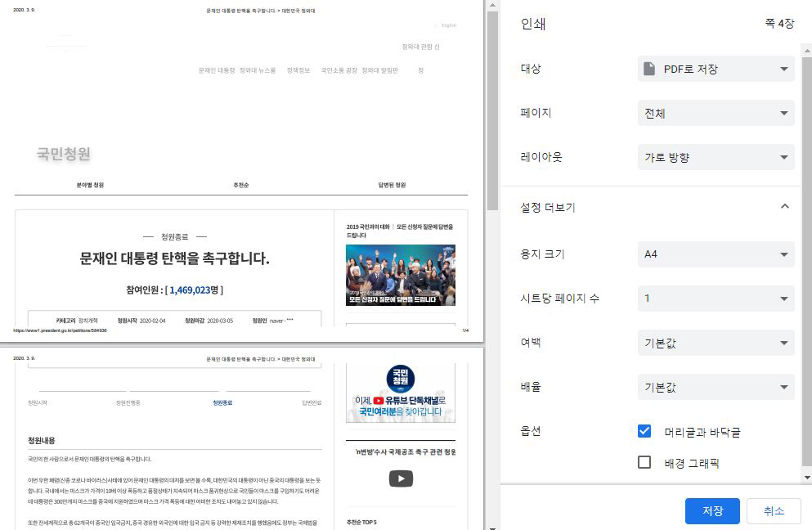Click the 분야별 청원 tab in preview
Image resolution: width=812 pixels, height=530 pixels.
(90, 185)
